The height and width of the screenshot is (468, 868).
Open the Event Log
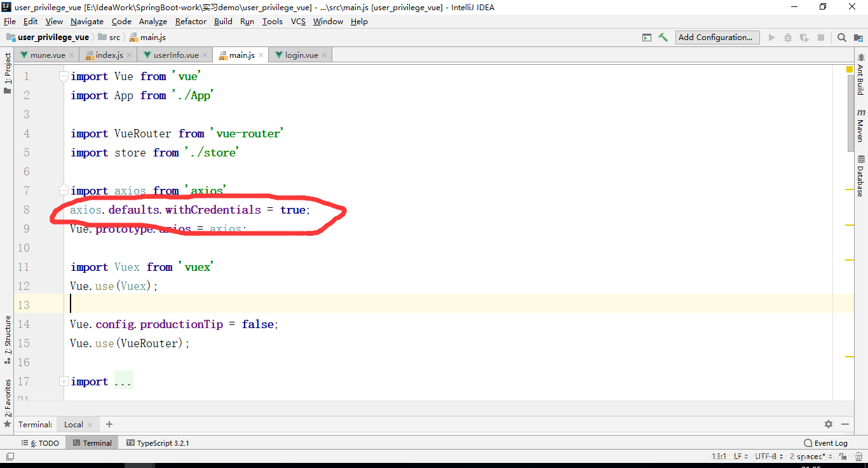[825, 443]
